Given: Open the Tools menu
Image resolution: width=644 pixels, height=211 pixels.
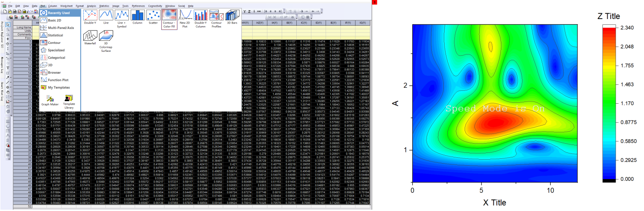Looking at the screenshot, I should click(126, 6).
